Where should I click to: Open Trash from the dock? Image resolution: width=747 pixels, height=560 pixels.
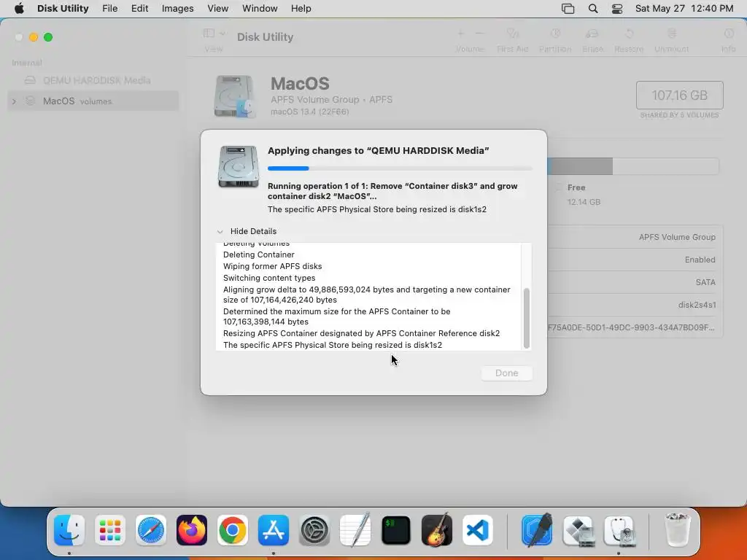(x=678, y=530)
